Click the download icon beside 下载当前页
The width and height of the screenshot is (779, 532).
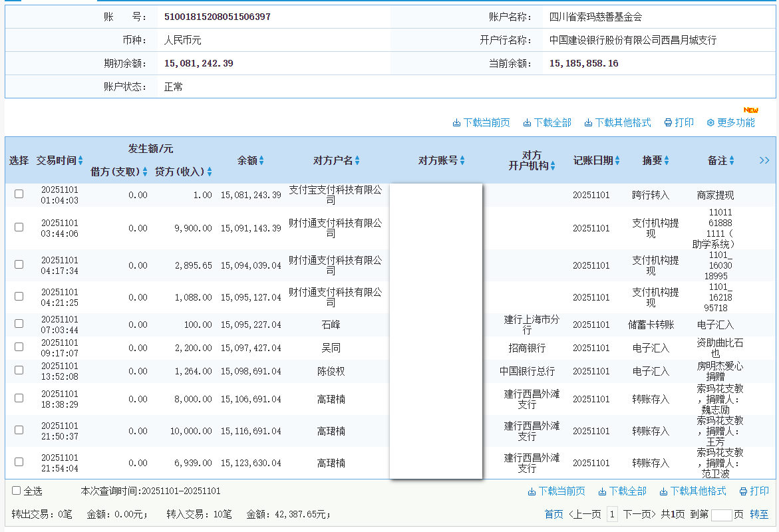[x=457, y=122]
